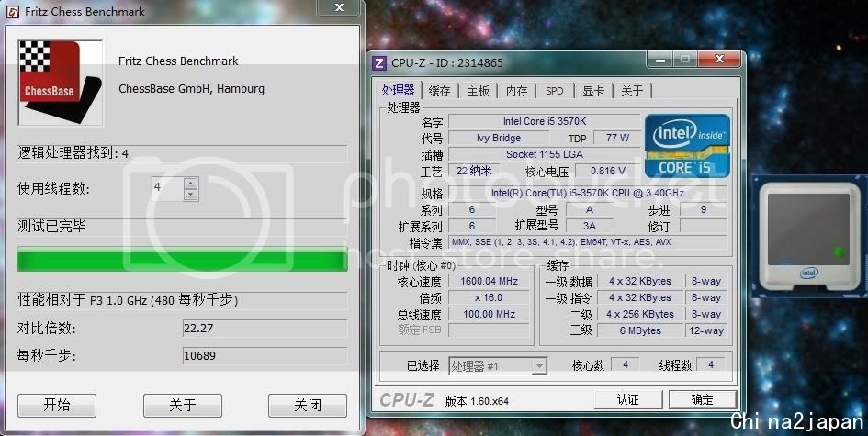Click the core speed 1600.04 MHz value
Image resolution: width=868 pixels, height=436 pixels.
click(x=489, y=281)
